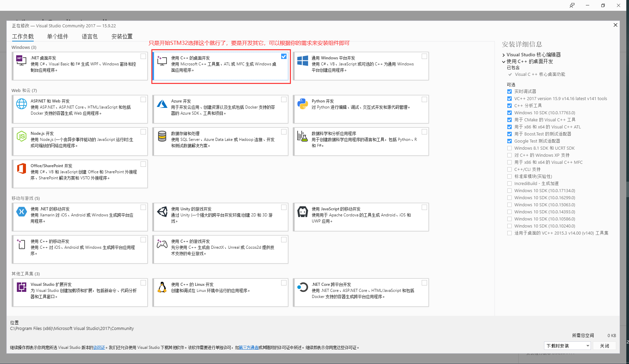Click the feedback icon in title bar
The image size is (629, 364).
click(x=572, y=5)
